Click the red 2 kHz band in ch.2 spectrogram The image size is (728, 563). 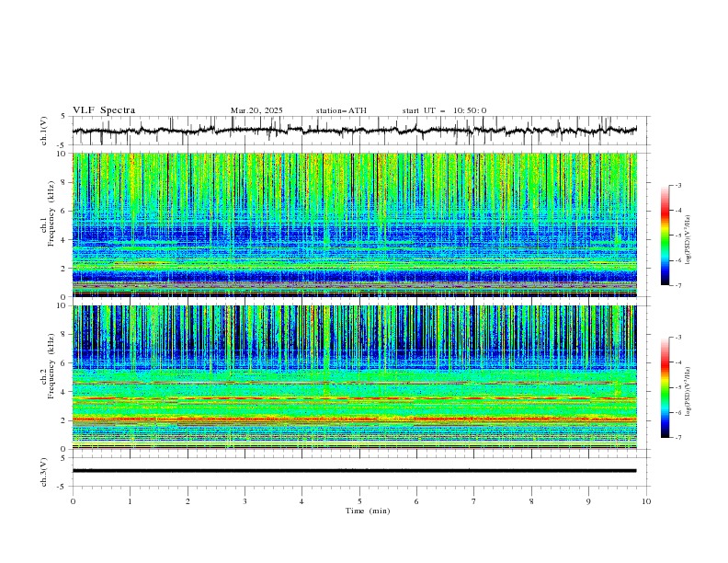[355, 419]
